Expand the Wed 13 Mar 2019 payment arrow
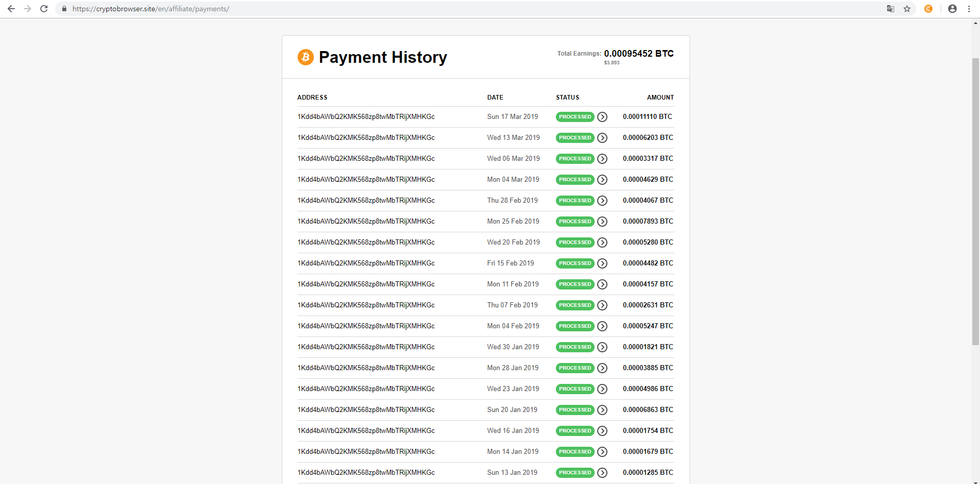Viewport: 980px width, 484px height. pos(602,138)
